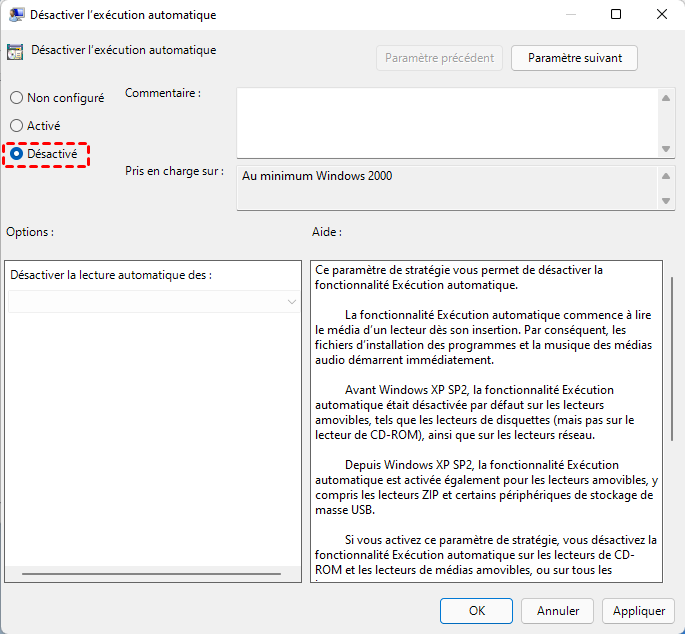Click the Annuler button

click(x=557, y=610)
